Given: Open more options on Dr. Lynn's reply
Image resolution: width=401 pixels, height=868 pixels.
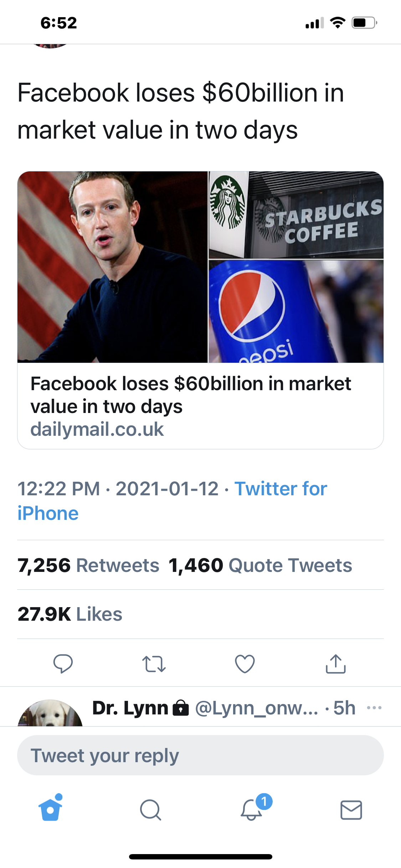Looking at the screenshot, I should pyautogui.click(x=374, y=708).
